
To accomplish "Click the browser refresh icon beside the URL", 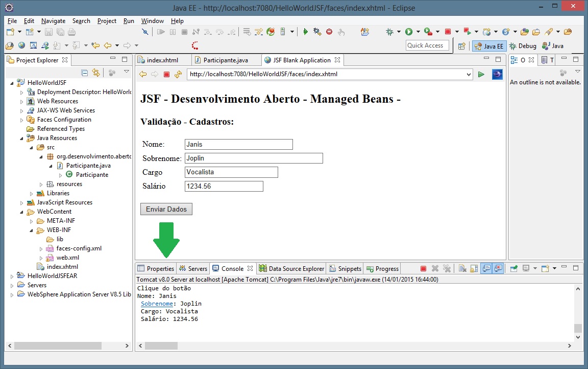I will (x=178, y=75).
